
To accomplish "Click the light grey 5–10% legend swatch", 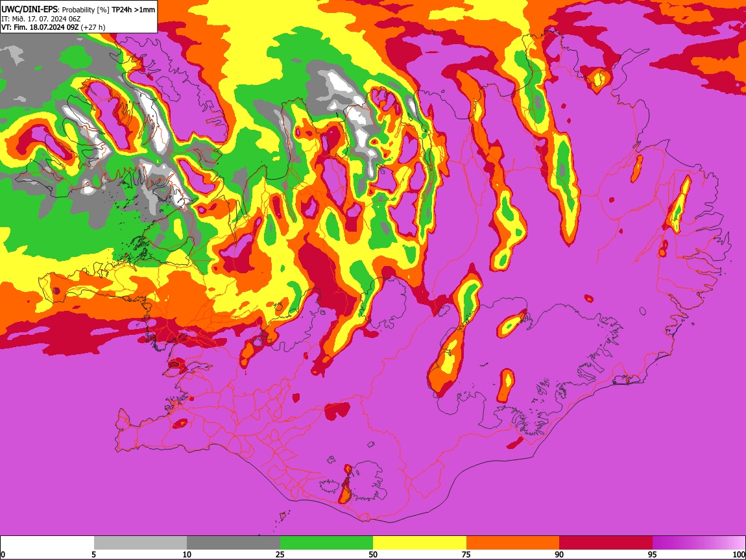I will [140, 543].
